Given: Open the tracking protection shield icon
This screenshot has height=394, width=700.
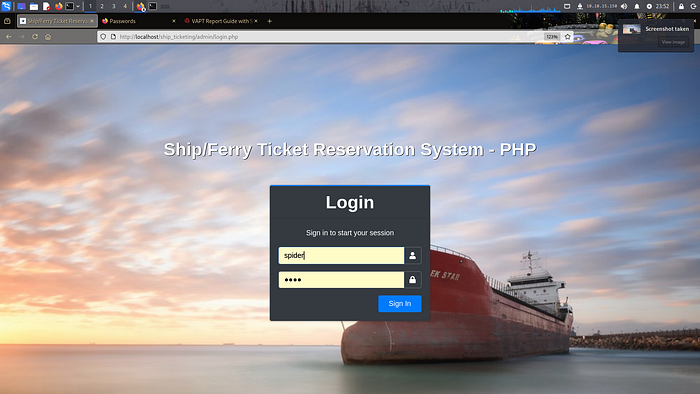Looking at the screenshot, I should click(103, 37).
